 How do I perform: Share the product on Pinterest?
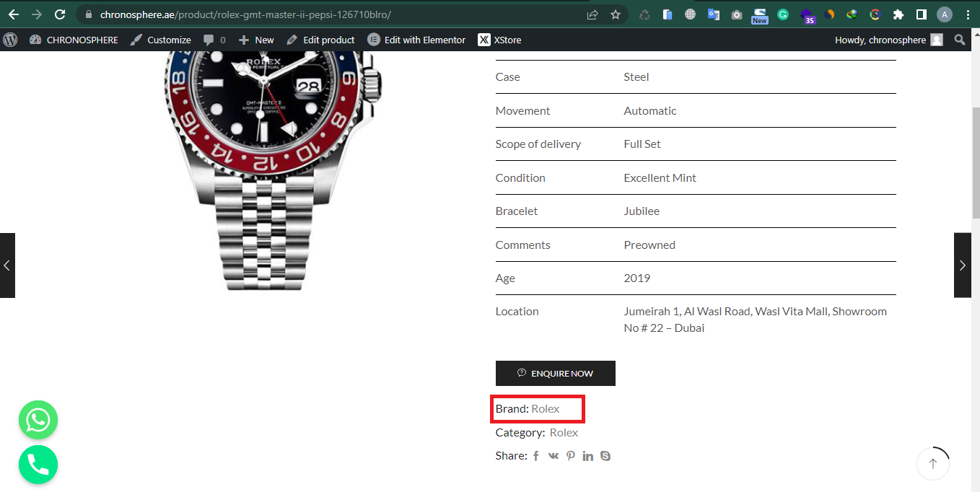pos(571,456)
